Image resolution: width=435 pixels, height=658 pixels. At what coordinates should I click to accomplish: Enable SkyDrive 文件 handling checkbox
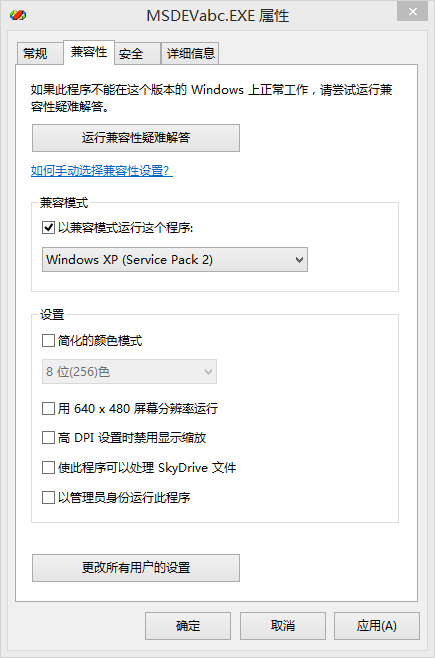click(48, 467)
